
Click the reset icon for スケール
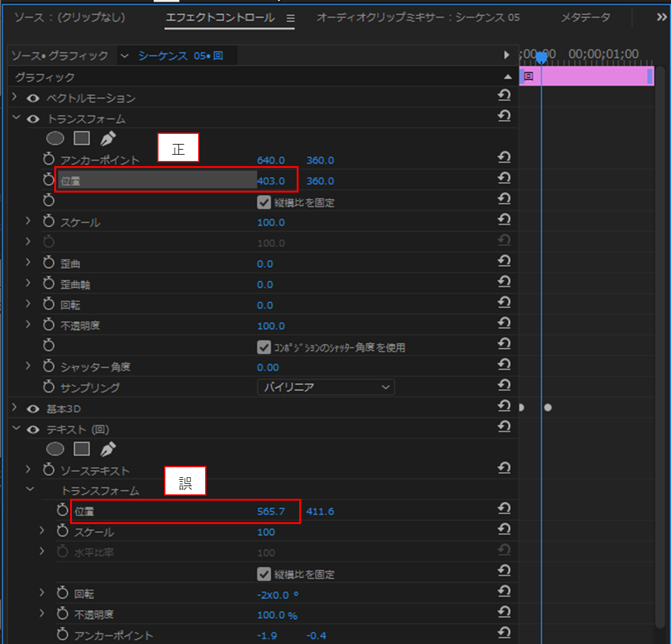coord(504,221)
